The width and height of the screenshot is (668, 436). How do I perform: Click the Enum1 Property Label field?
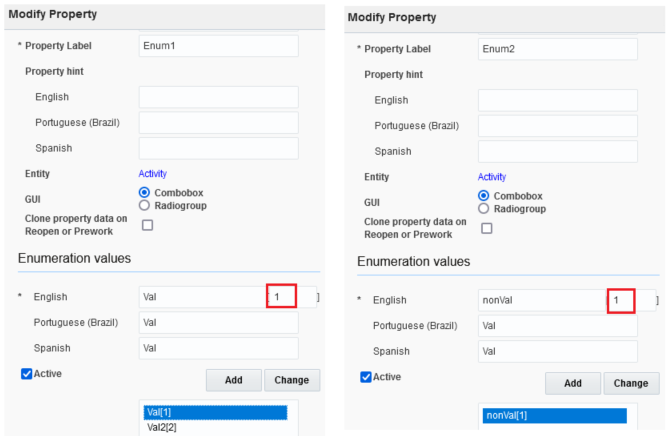click(x=219, y=46)
